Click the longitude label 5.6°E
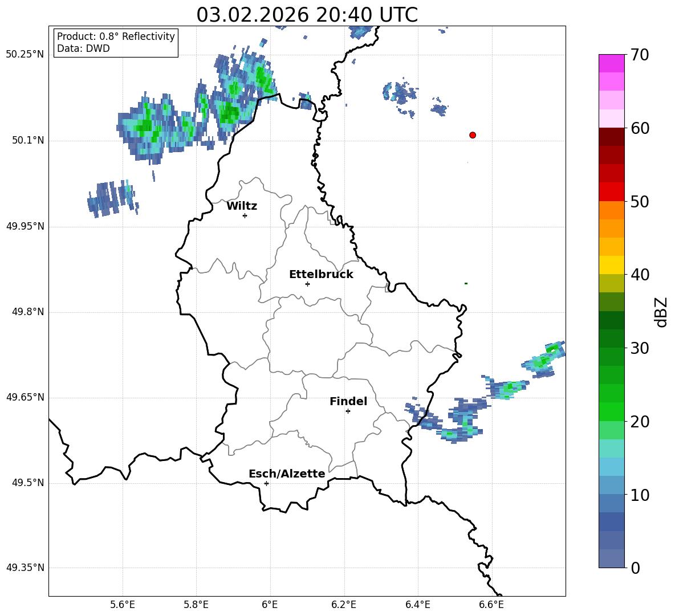Screen dimensions: 675x616 [123, 605]
